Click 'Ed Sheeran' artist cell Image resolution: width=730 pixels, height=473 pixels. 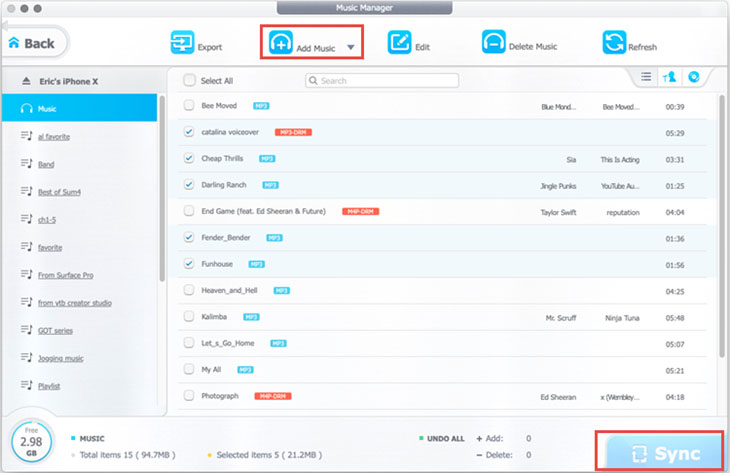click(x=558, y=397)
